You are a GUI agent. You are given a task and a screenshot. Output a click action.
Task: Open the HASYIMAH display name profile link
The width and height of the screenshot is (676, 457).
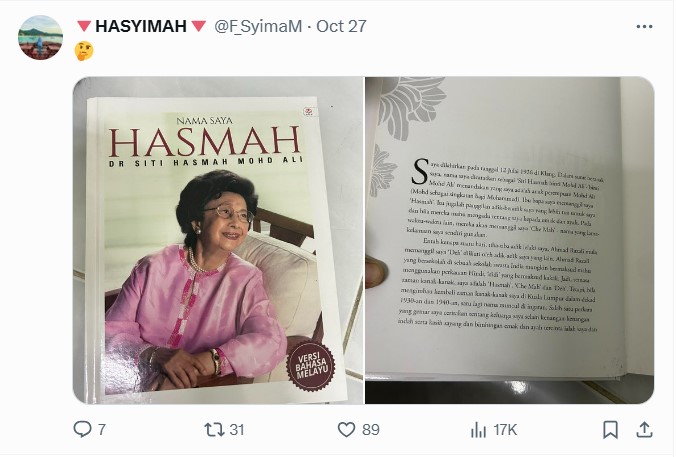click(141, 26)
